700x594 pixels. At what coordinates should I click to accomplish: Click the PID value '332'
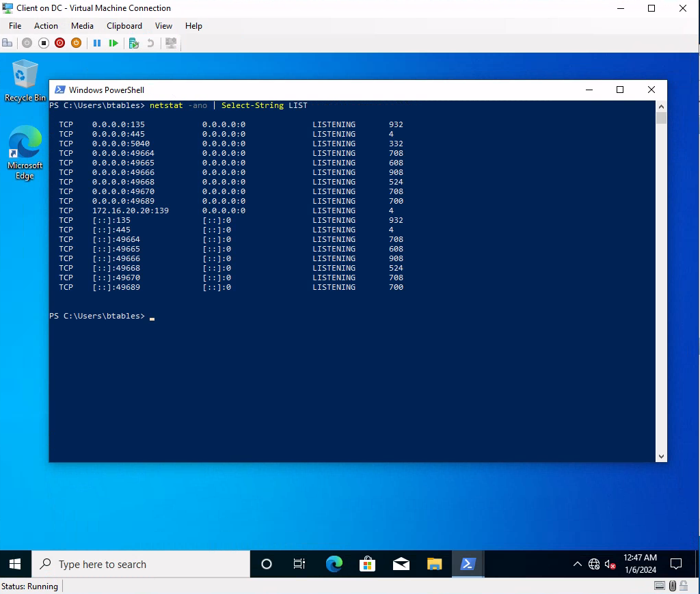396,144
